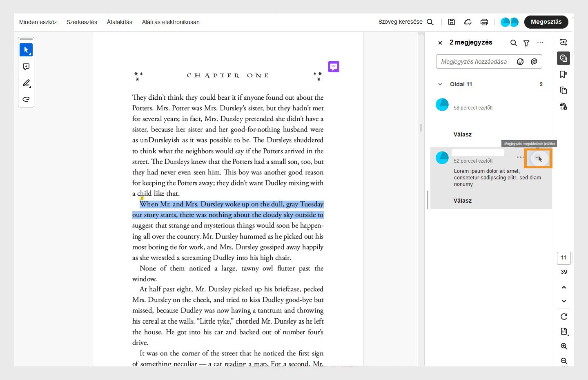
Task: Toggle the comments panel icon
Action: [563, 58]
